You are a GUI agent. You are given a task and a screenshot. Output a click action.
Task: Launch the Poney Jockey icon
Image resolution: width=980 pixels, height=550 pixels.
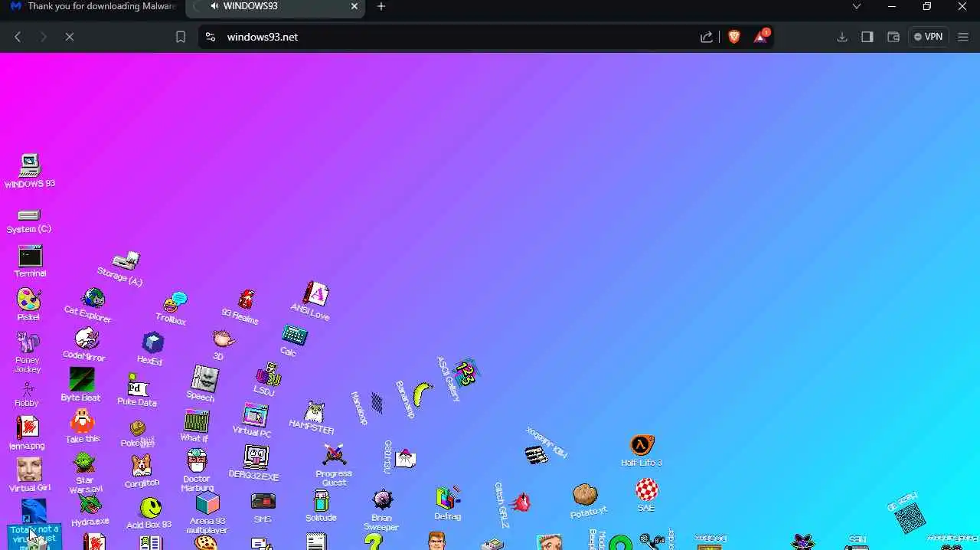(x=28, y=342)
